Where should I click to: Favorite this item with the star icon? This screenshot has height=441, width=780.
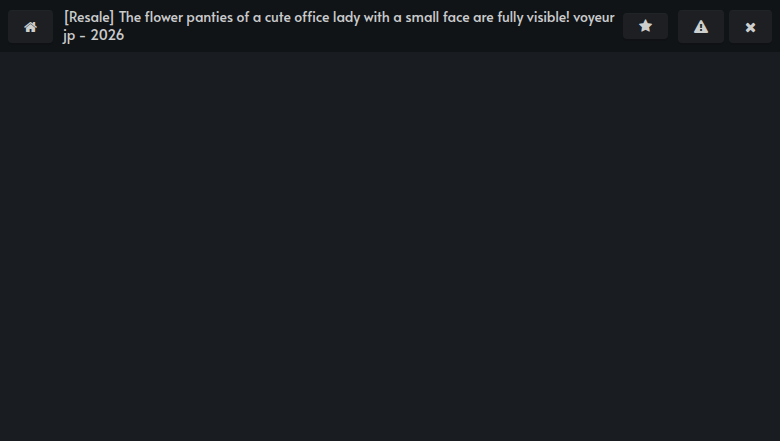click(645, 27)
